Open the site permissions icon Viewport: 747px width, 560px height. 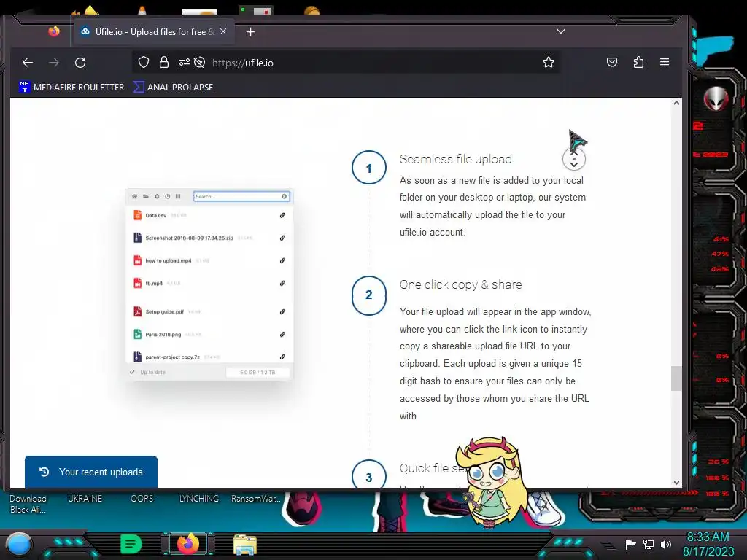click(x=184, y=63)
